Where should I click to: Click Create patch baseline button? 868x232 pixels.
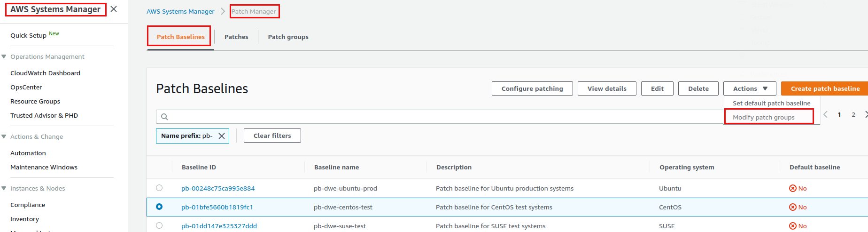coord(825,88)
